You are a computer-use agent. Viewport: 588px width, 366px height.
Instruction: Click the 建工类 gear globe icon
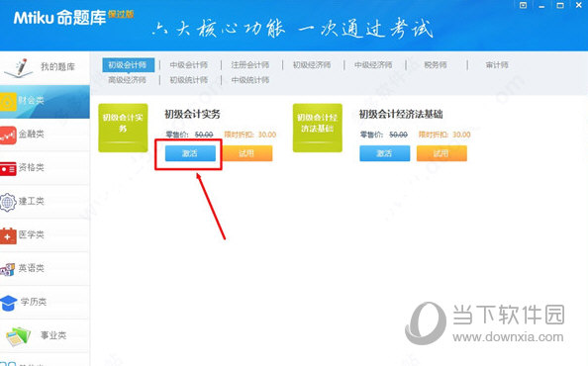(8, 203)
